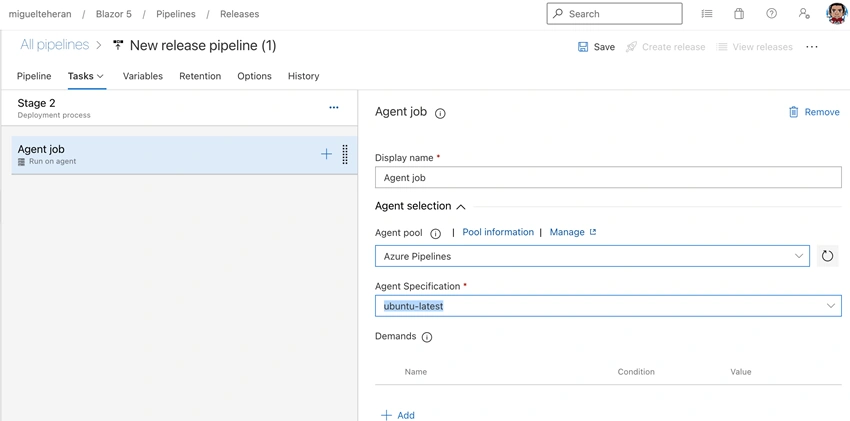Click the Save button

(596, 47)
